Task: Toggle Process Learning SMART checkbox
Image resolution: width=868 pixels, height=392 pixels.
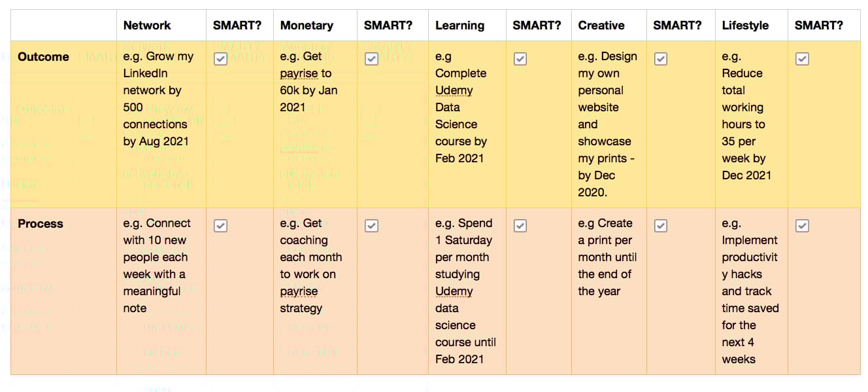Action: (x=520, y=226)
